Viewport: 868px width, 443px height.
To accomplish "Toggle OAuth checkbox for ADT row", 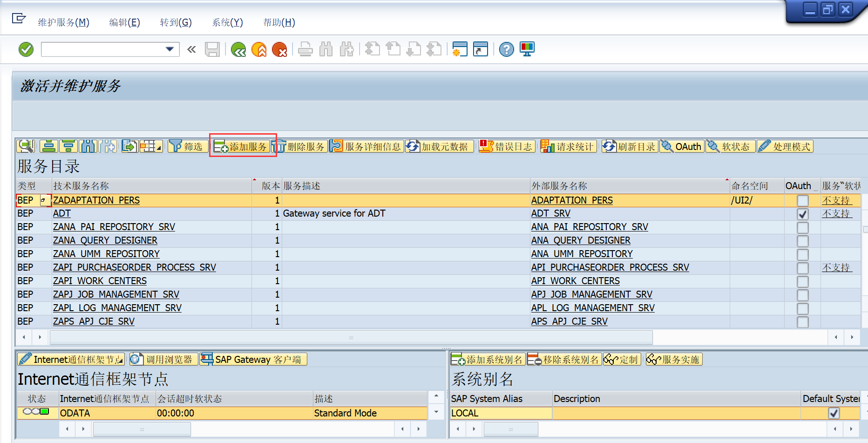I will [802, 214].
